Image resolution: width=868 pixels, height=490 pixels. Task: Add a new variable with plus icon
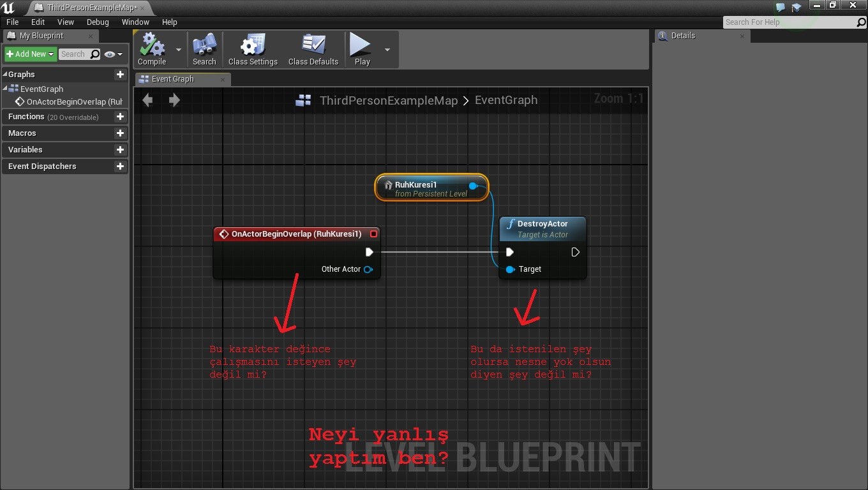coord(120,150)
